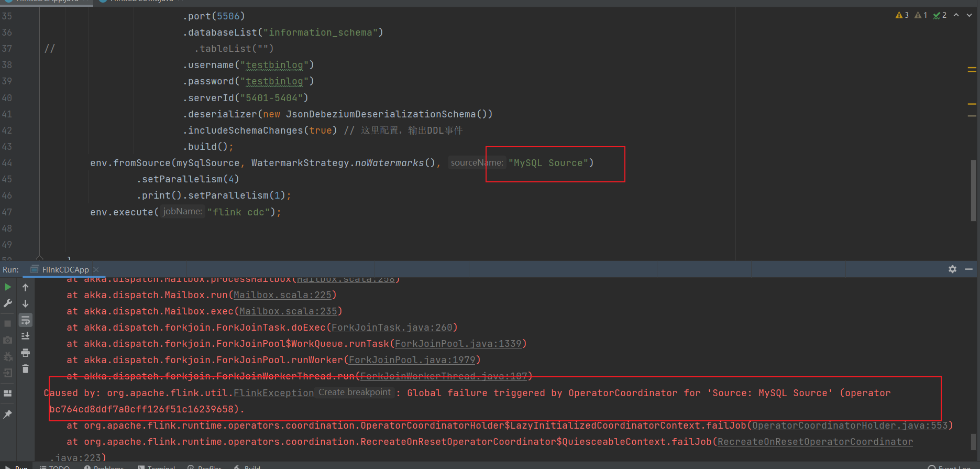Click the editor vertical scrollbar thumb
Image resolution: width=980 pixels, height=469 pixels.
coord(973,190)
